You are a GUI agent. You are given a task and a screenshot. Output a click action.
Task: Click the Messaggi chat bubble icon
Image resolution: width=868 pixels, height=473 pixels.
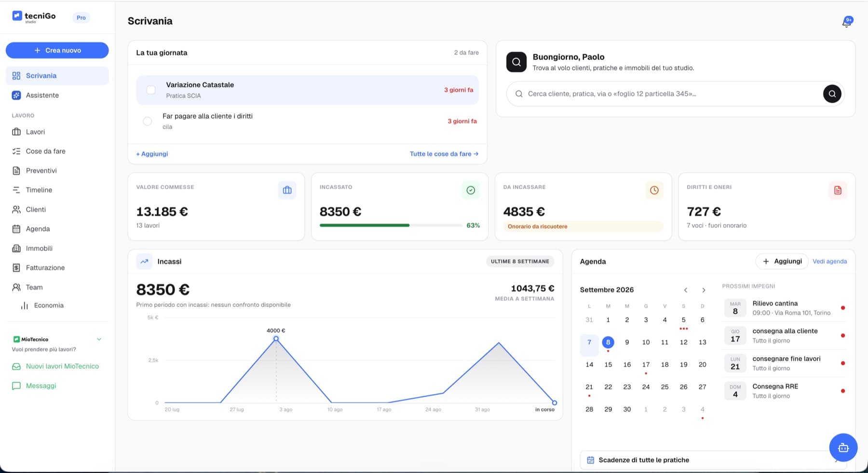(16, 386)
